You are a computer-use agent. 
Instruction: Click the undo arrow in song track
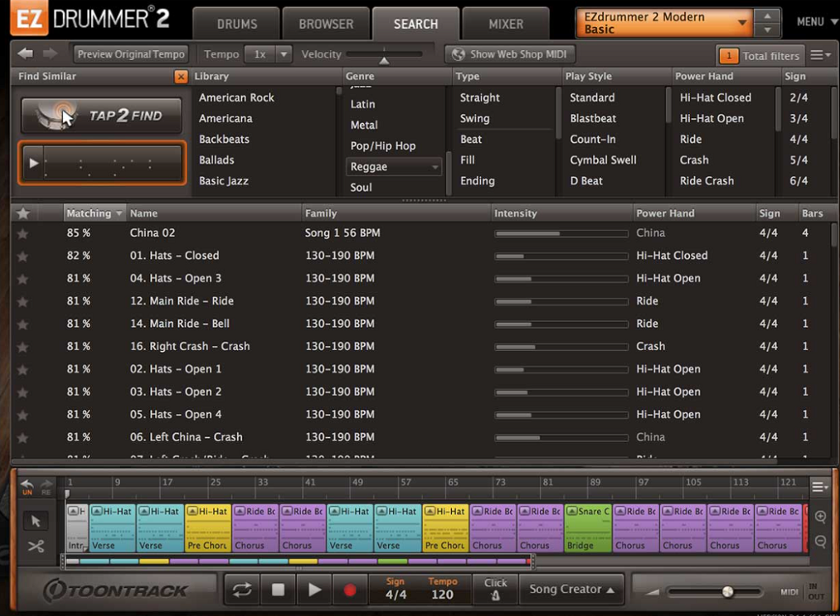(x=27, y=486)
